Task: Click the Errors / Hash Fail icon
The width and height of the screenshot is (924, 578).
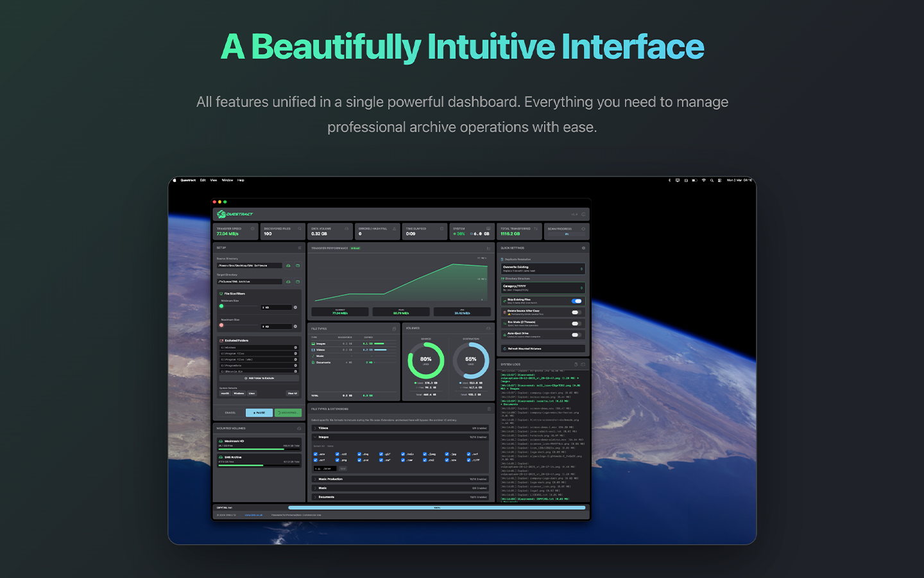Action: point(394,229)
